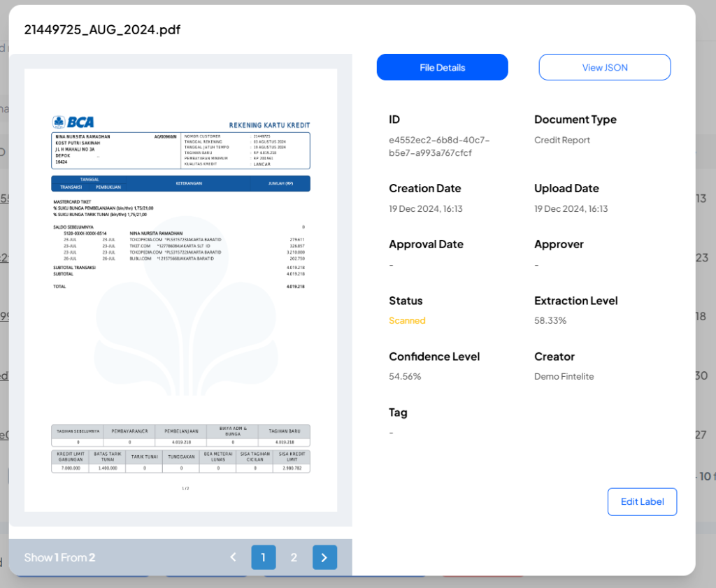Click the document ID value e4552ec2-6b8d

click(439, 146)
